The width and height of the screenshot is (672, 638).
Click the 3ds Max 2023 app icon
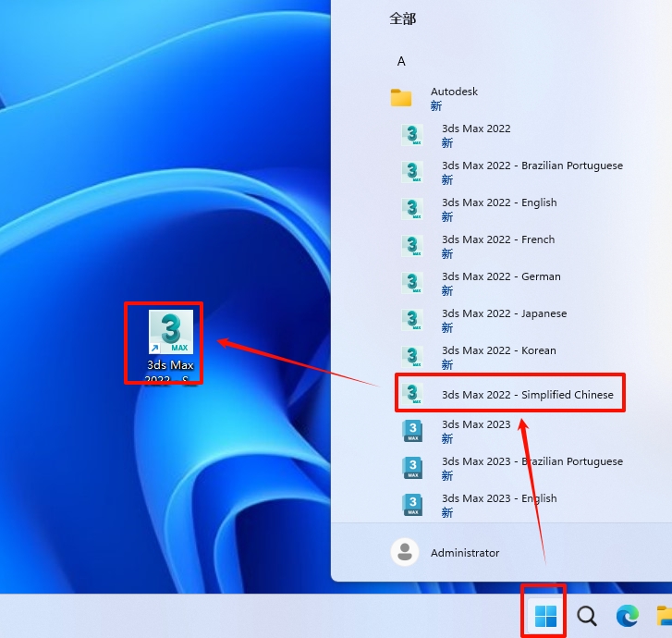412,431
